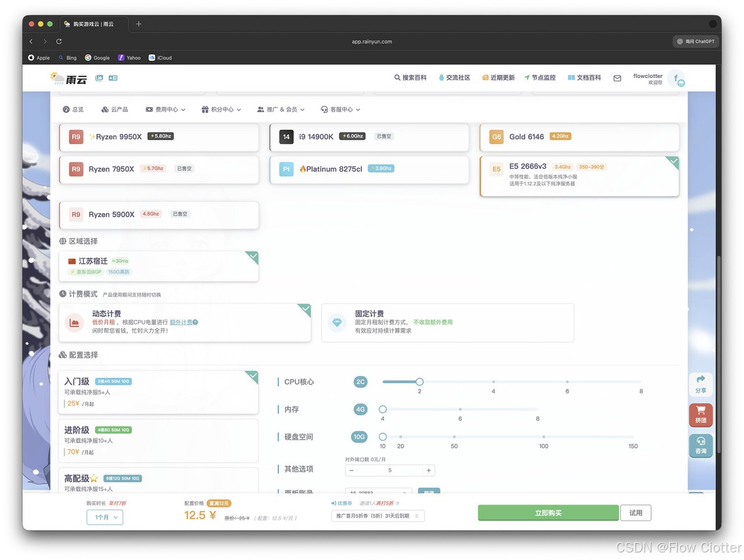Viewport: 744px width, 560px height.
Task: Click the 内存 slider handle at 4
Action: [x=382, y=410]
